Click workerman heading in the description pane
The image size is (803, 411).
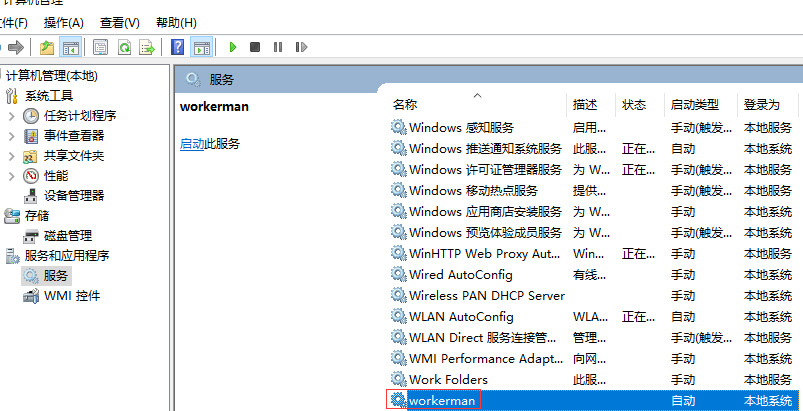(214, 106)
